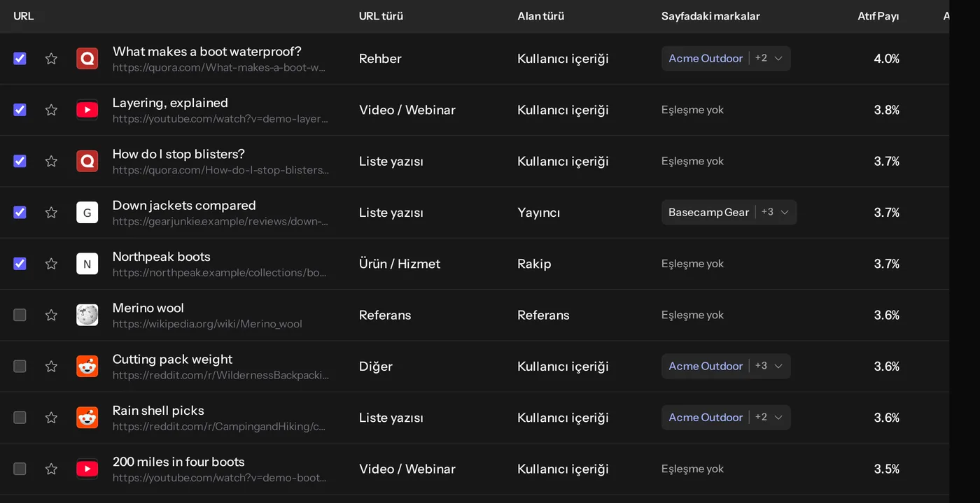Click 'Ürün / Hizmet' URL type cell

pyautogui.click(x=400, y=264)
